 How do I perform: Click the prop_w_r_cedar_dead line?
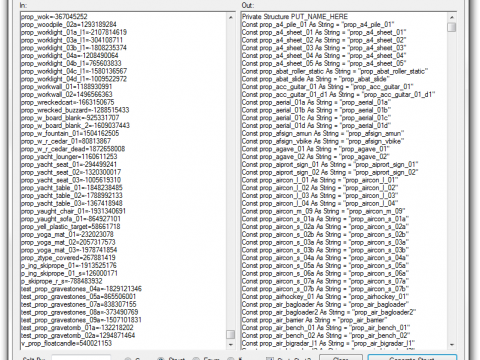[73, 149]
